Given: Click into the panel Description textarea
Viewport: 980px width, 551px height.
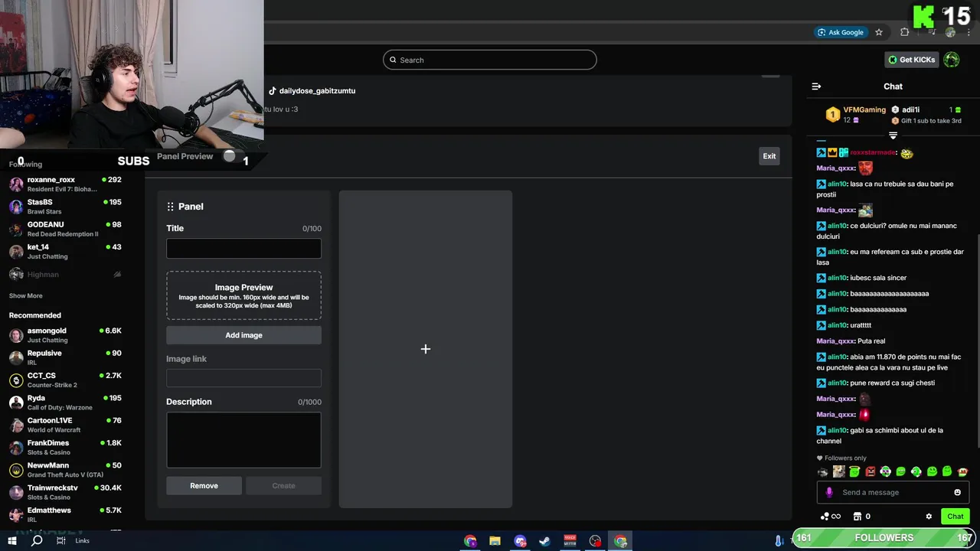Looking at the screenshot, I should pos(243,440).
